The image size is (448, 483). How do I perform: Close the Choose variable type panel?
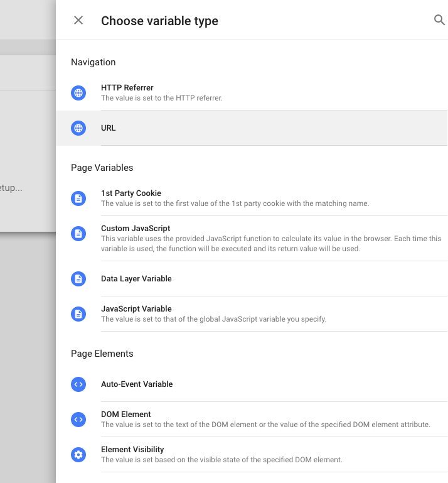click(78, 20)
